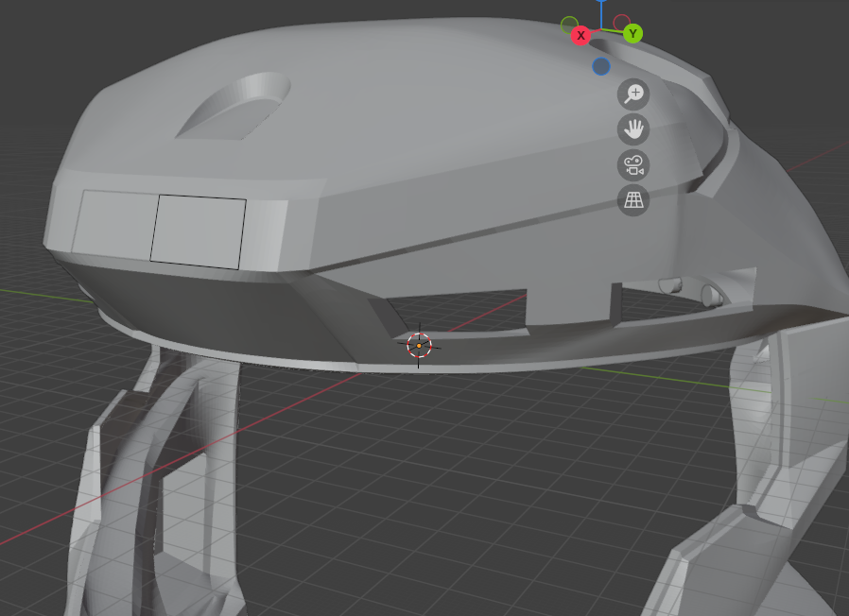Click the hollow green negative Y gizmo circle

[x=569, y=25]
